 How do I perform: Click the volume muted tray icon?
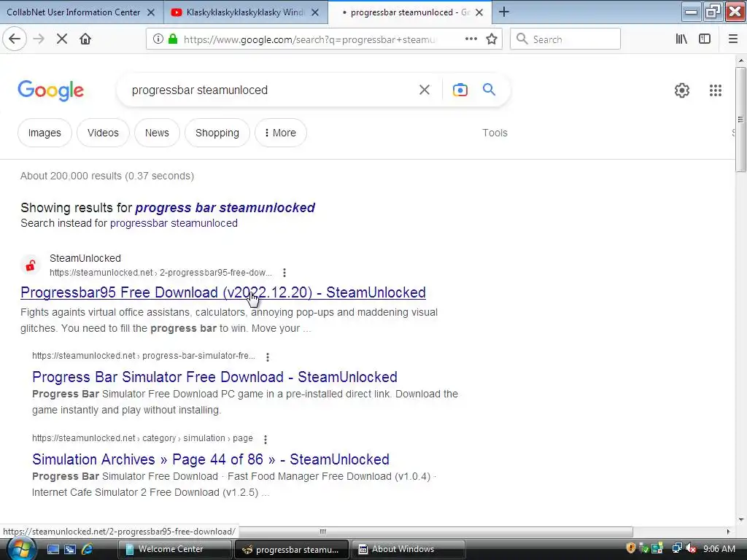coord(691,548)
